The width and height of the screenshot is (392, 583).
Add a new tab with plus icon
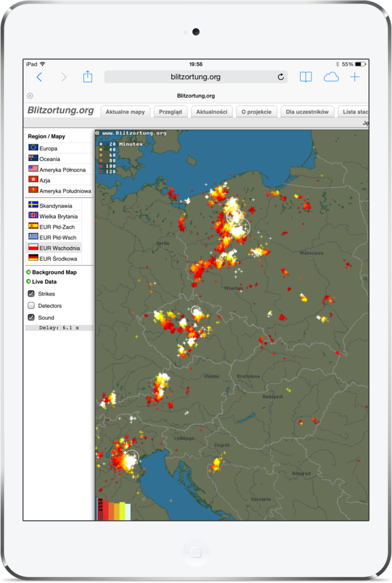point(355,77)
